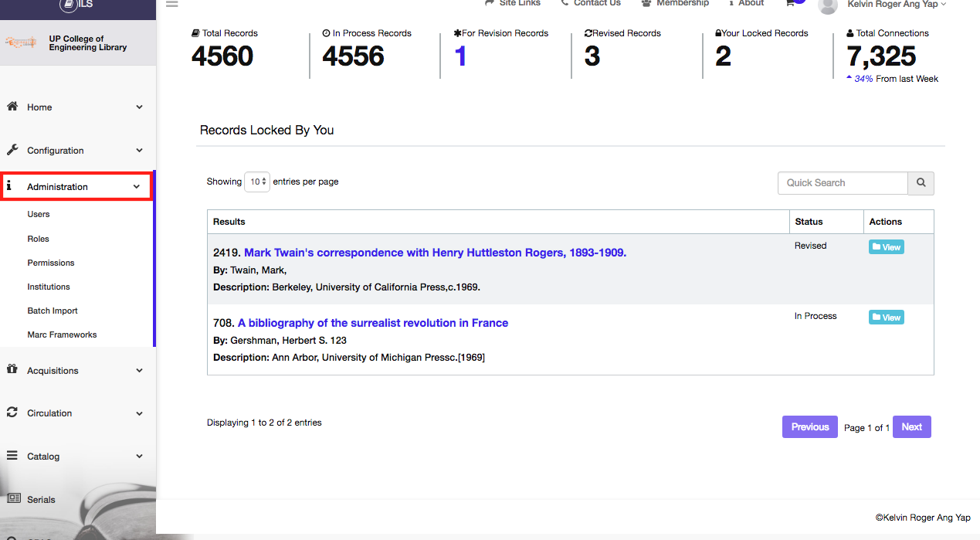Click the user avatar icon
The height and width of the screenshot is (540, 980).
pos(827,5)
